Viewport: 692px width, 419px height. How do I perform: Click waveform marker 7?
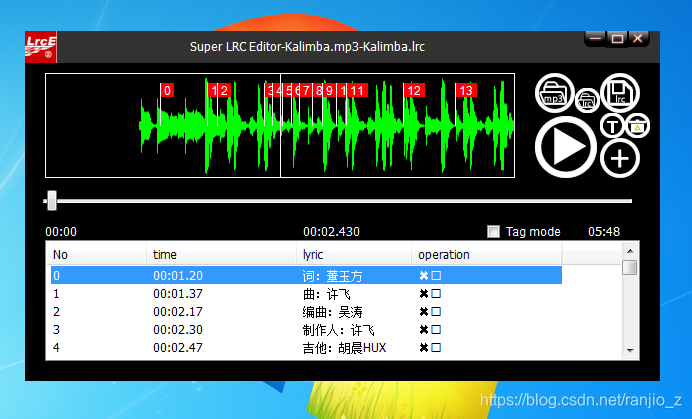pos(306,90)
